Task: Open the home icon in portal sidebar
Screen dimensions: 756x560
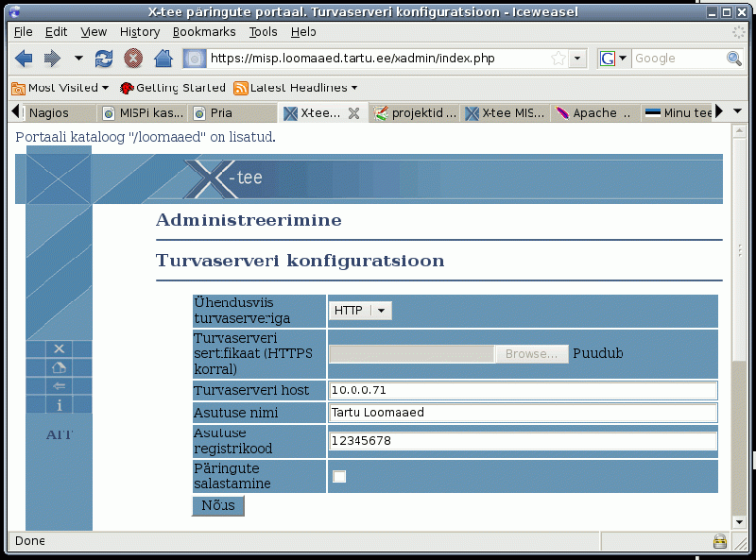Action: tap(59, 367)
